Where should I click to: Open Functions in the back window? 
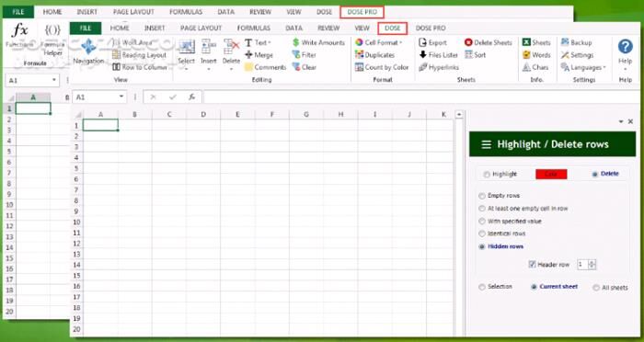tap(19, 36)
